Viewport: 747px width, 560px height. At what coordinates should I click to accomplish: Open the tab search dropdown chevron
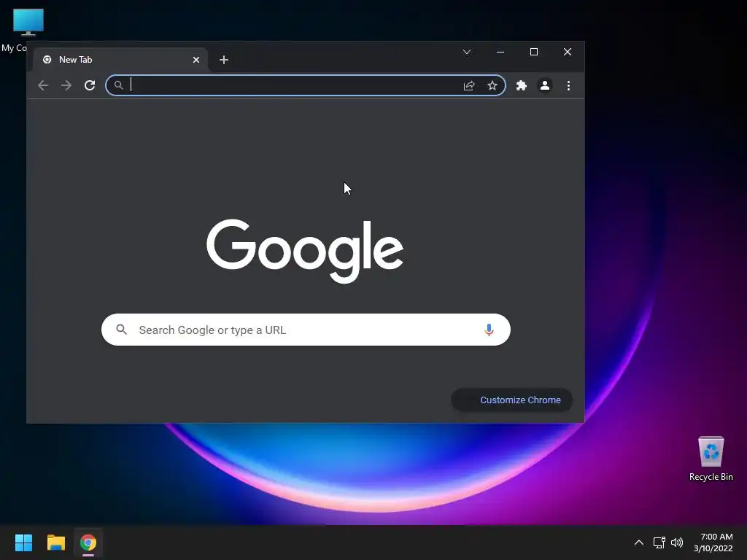click(x=467, y=52)
